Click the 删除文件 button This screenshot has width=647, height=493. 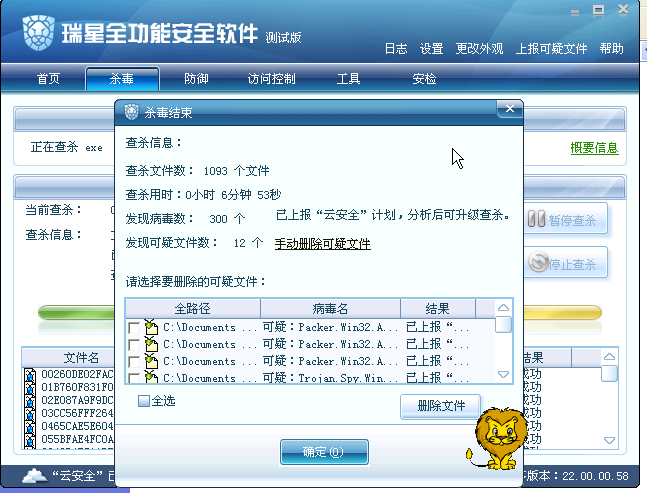[x=441, y=406]
